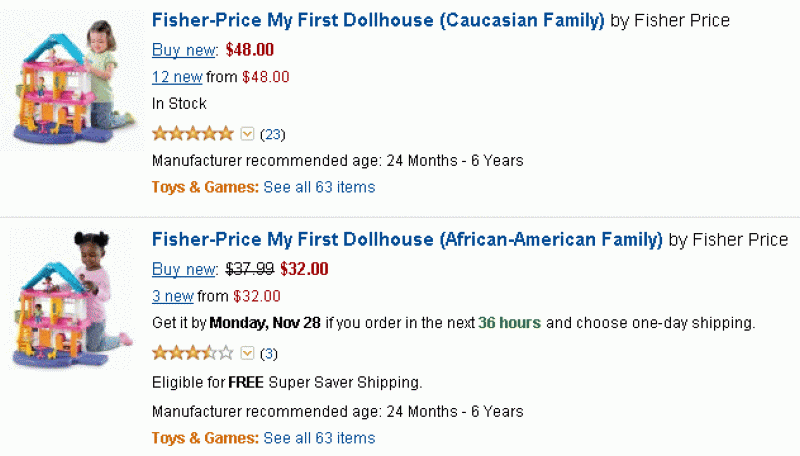Viewport: 800px width, 456px height.
Task: Open the Fisher-Price Dollhouse (Caucasian Family) title link
Action: (x=378, y=20)
